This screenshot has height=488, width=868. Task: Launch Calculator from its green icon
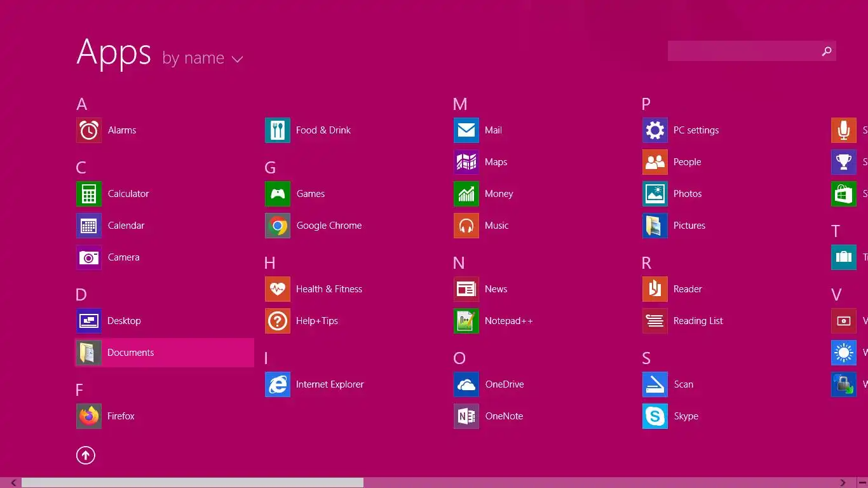(x=89, y=194)
